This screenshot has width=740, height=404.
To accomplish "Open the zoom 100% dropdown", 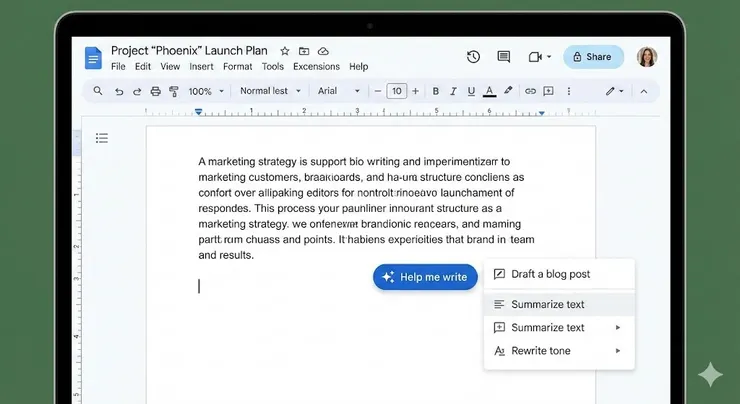I will click(x=206, y=92).
